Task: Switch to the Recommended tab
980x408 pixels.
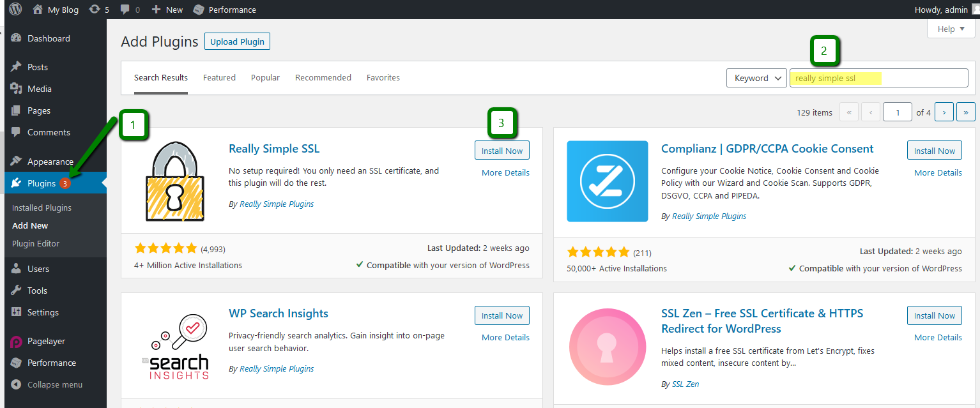Action: [x=323, y=78]
